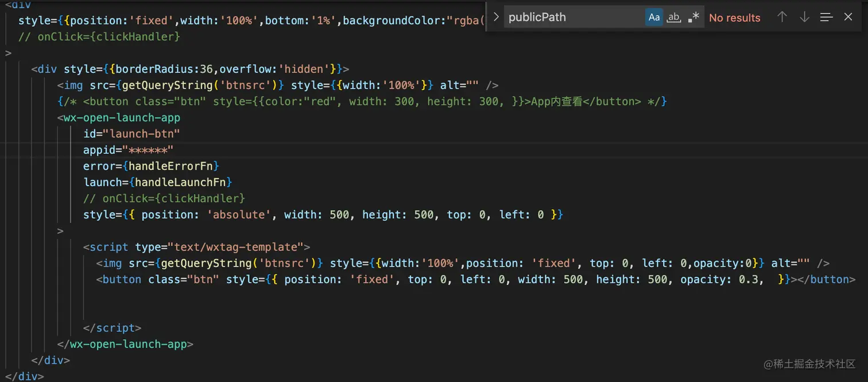Viewport: 868px width, 382px height.
Task: Go to next match arrow
Action: tap(804, 17)
